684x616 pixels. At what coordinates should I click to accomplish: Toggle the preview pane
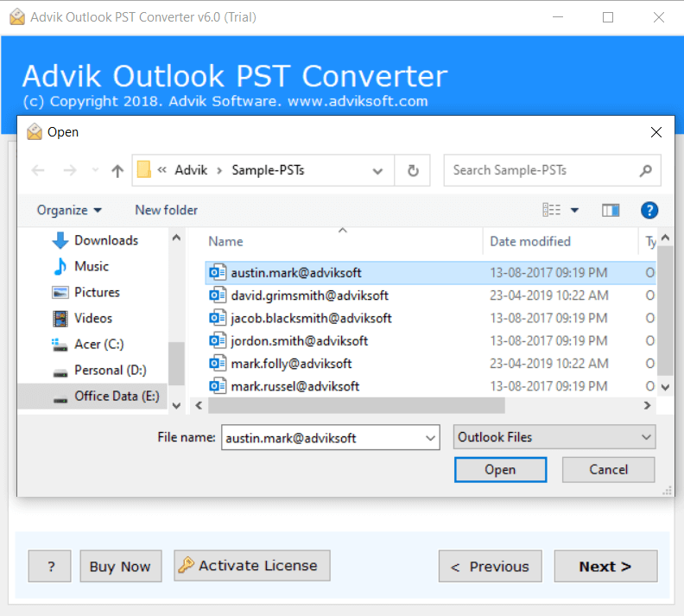point(611,210)
